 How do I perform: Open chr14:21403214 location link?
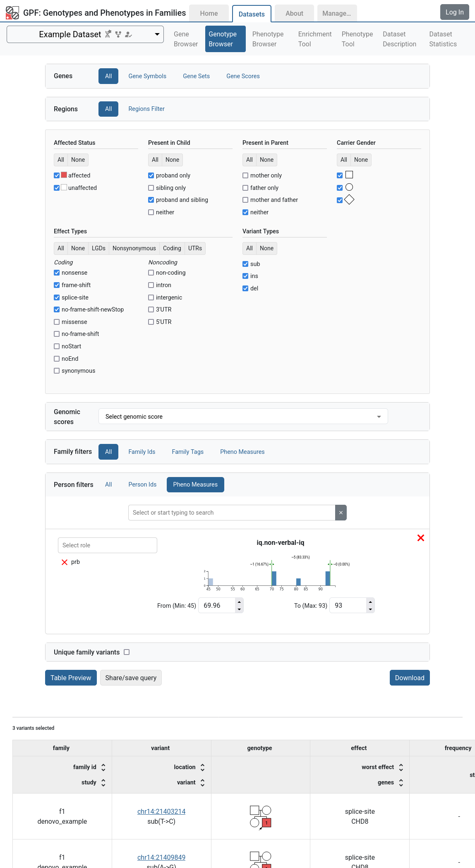pyautogui.click(x=161, y=811)
